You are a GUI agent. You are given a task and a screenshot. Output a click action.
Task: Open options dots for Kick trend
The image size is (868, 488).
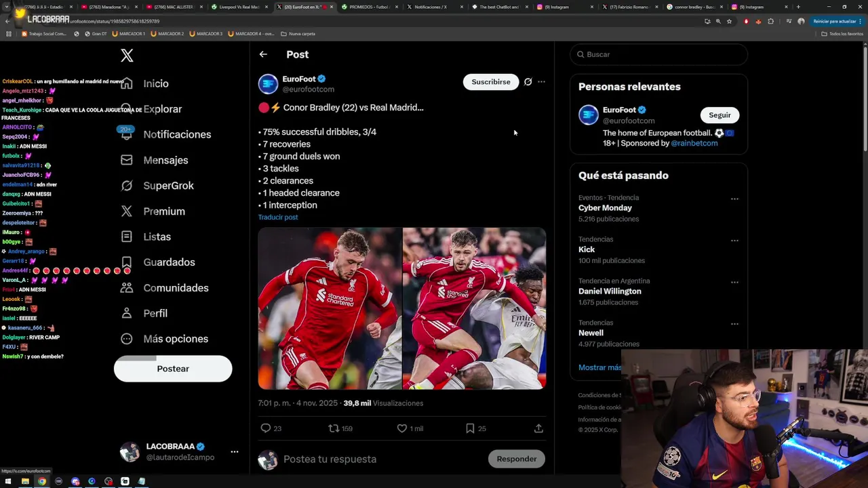[x=734, y=241]
